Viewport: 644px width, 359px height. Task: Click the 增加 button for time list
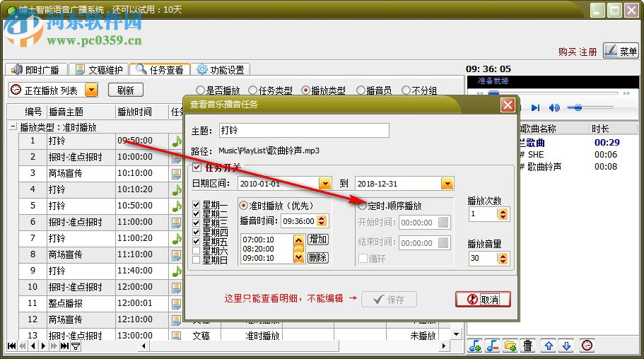pyautogui.click(x=318, y=239)
